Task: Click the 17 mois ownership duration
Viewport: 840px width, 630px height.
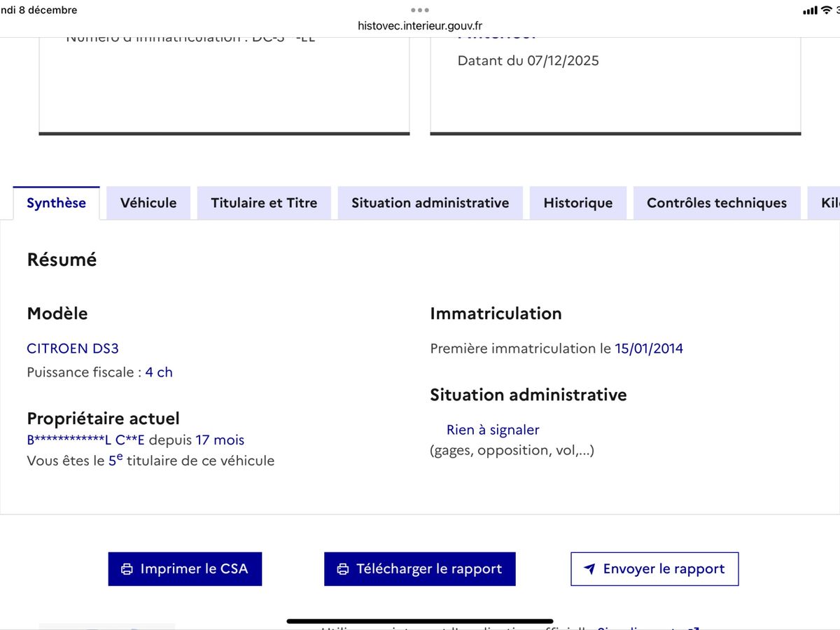Action: (220, 440)
